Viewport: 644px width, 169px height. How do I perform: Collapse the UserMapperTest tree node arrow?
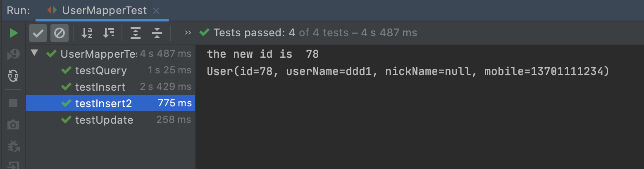tap(34, 54)
